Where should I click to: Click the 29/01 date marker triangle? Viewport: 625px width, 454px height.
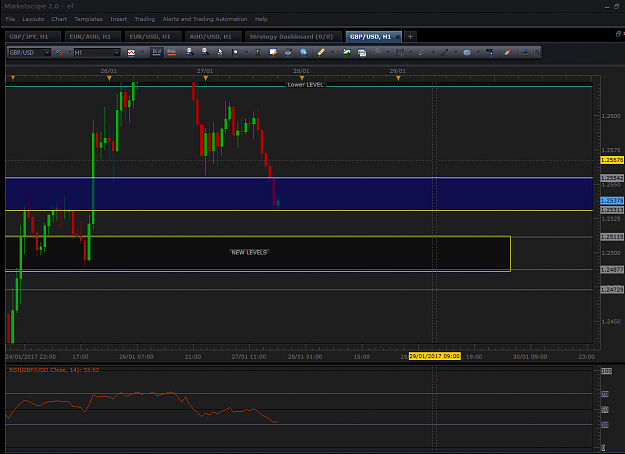point(398,79)
